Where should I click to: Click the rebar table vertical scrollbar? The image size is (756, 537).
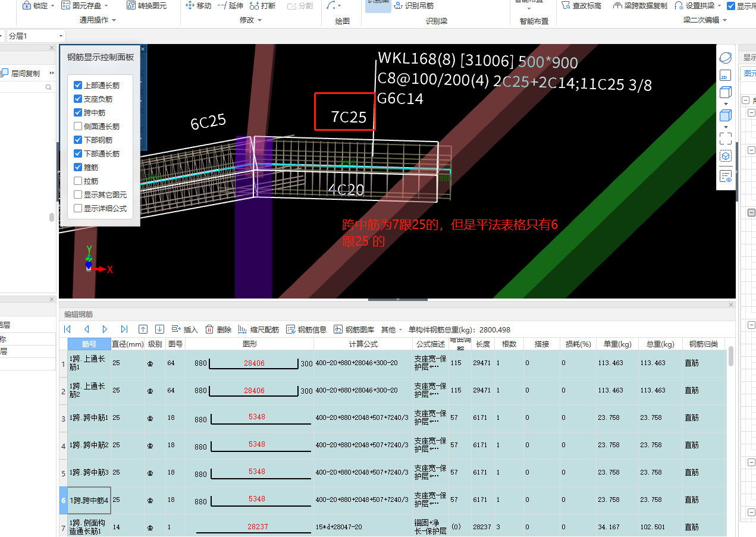click(x=730, y=356)
